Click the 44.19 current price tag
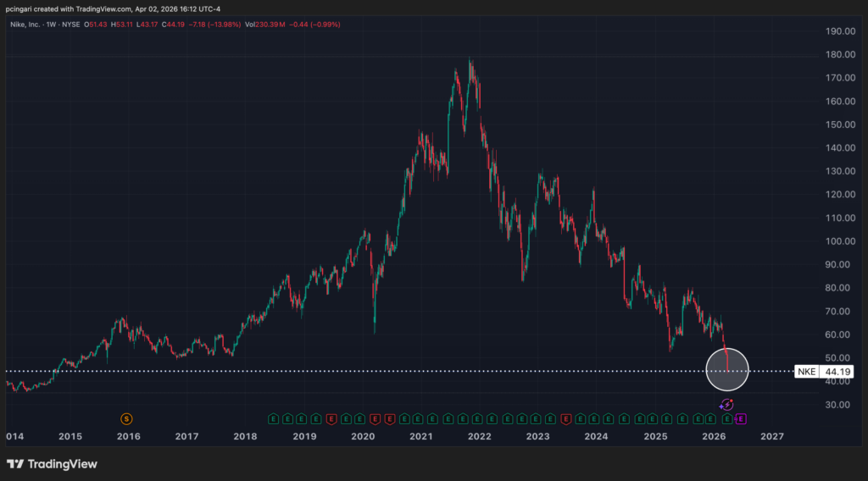The image size is (868, 481). pos(837,372)
